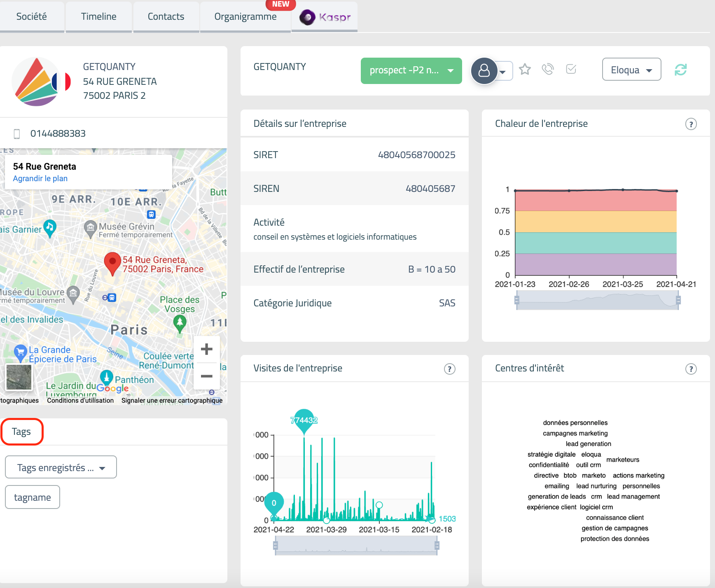Click the Place des Vosges park marker
Viewport: 715px width, 588px height.
click(x=180, y=324)
